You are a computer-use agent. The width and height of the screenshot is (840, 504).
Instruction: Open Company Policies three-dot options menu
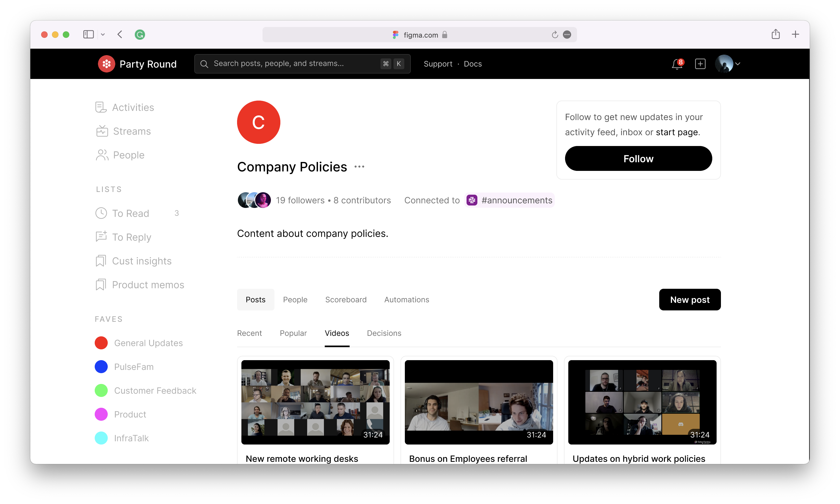tap(359, 167)
